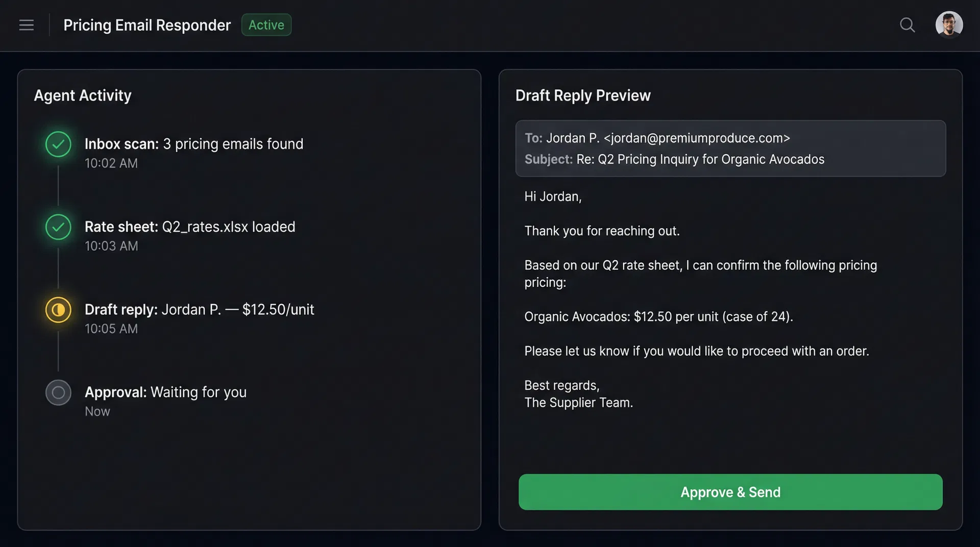Click the search magnifier icon
The height and width of the screenshot is (547, 980).
(x=907, y=25)
